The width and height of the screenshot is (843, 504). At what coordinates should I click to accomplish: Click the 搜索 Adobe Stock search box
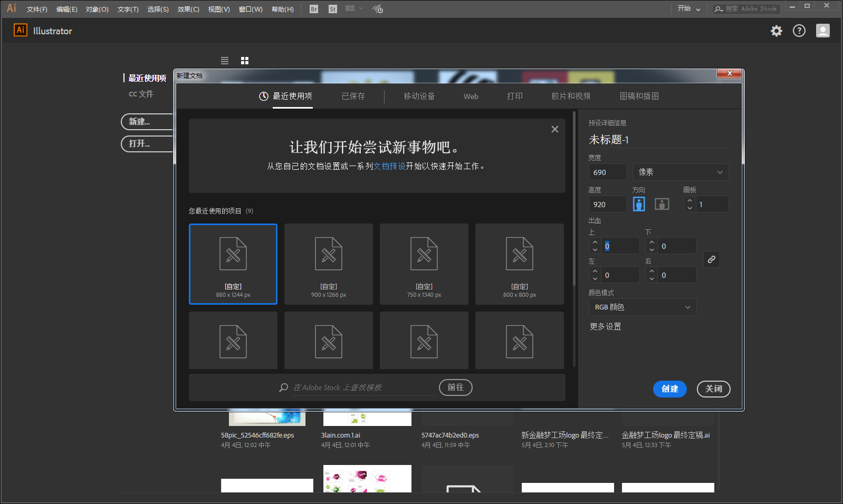[747, 9]
